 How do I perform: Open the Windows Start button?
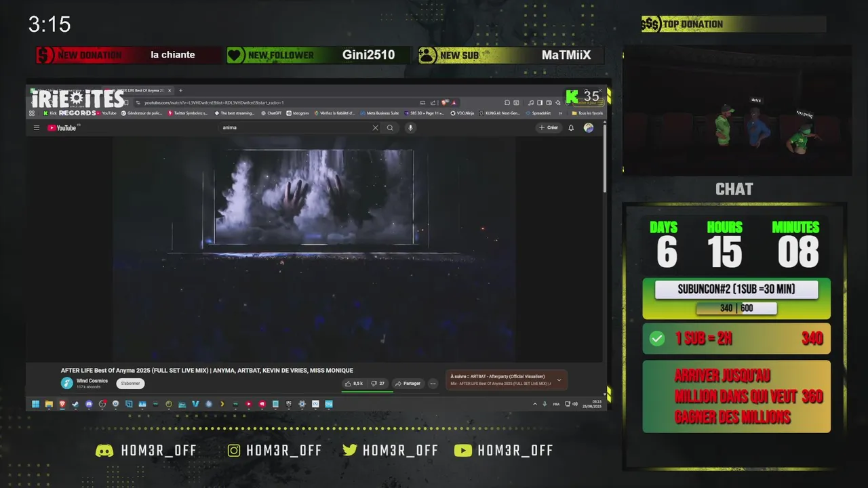35,404
